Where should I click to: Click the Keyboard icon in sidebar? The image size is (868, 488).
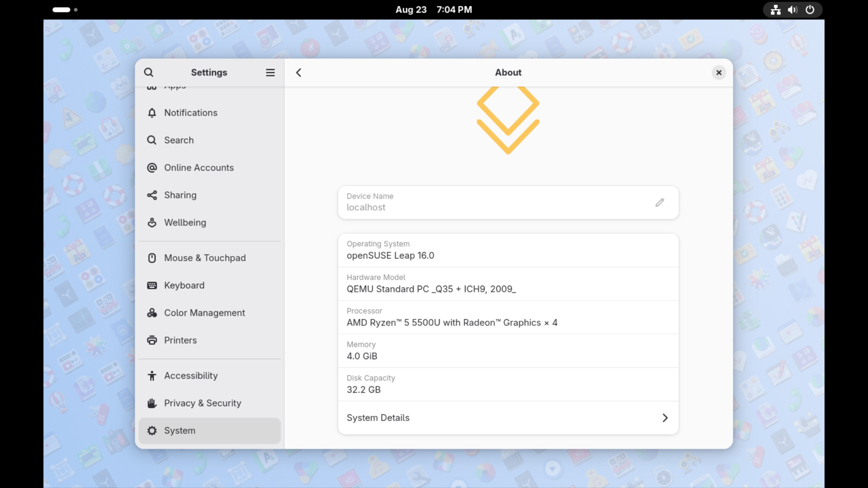click(152, 286)
